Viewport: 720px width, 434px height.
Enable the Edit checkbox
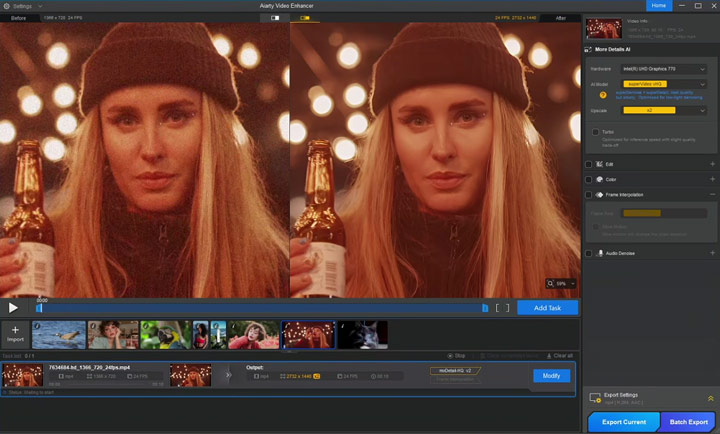click(x=589, y=164)
